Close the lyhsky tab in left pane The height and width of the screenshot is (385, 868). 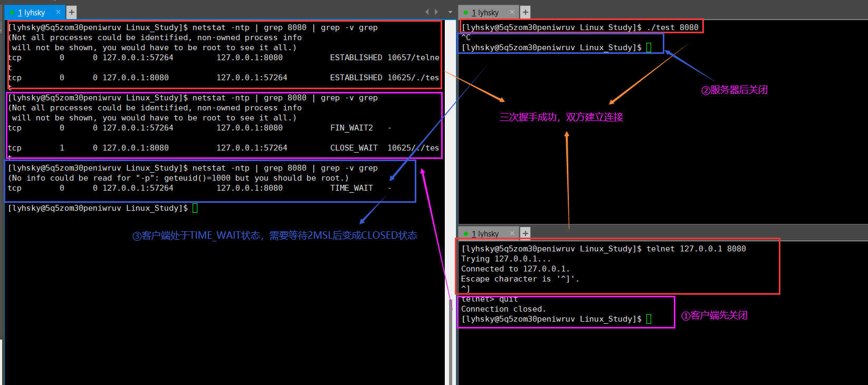58,12
